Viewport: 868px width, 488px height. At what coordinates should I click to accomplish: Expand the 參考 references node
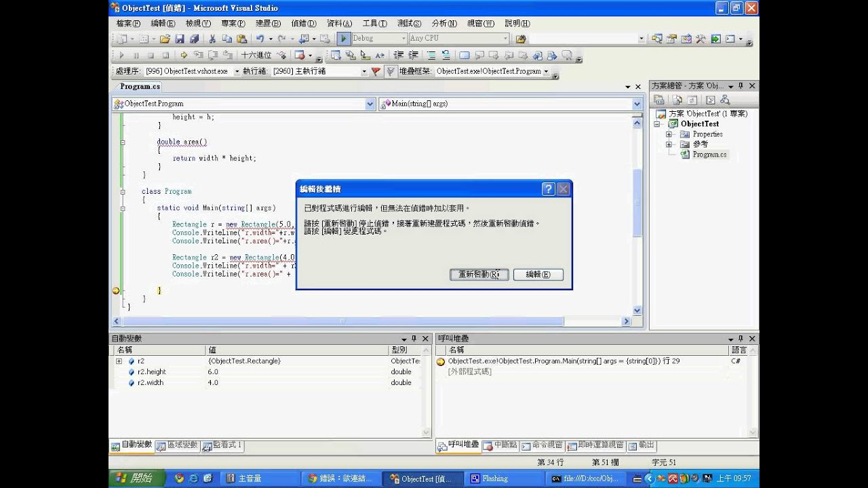[669, 144]
